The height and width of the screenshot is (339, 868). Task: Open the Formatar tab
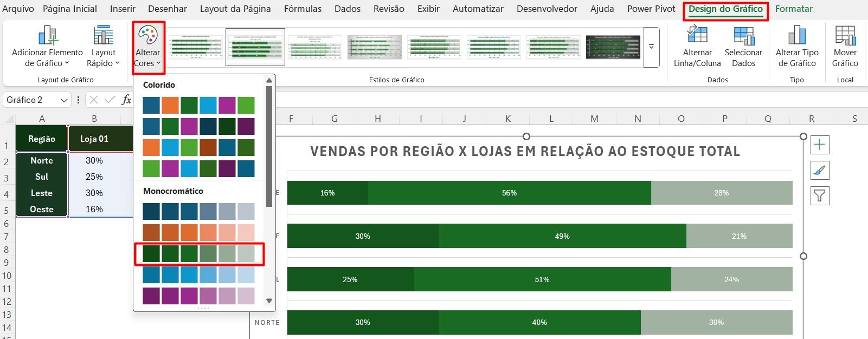(x=794, y=9)
